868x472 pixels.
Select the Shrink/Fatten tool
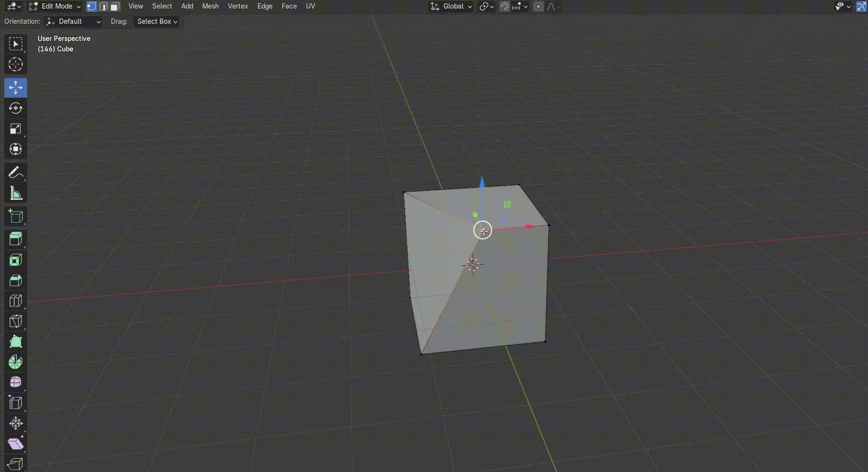(16, 423)
